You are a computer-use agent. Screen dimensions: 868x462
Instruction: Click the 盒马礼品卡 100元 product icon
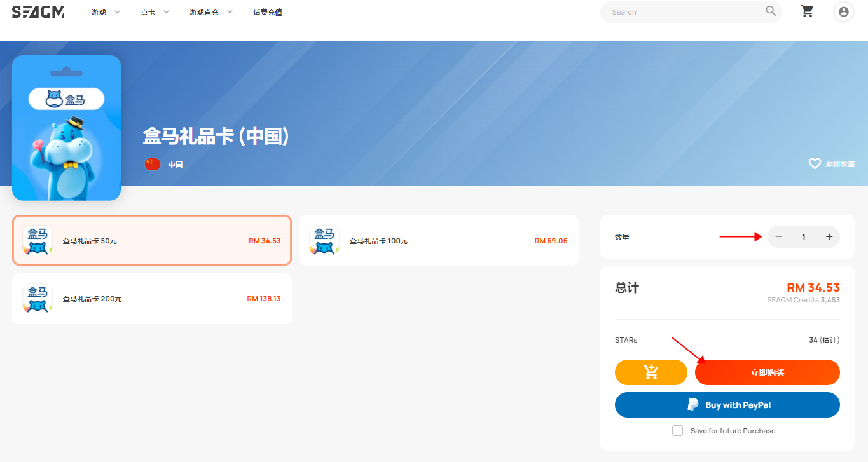point(324,241)
